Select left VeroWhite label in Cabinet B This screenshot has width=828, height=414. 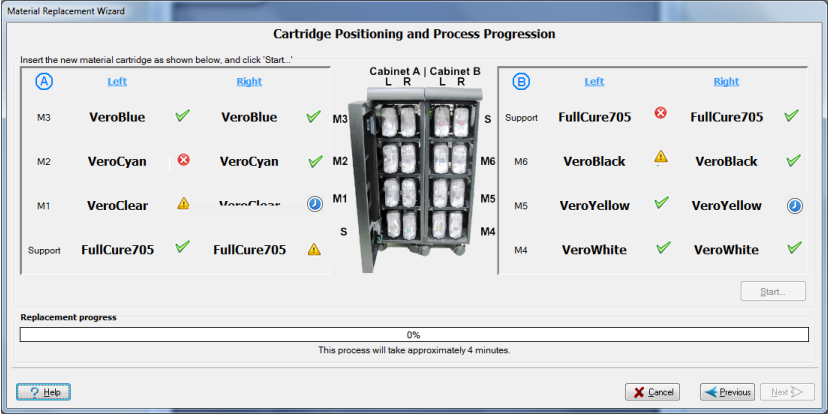coord(594,250)
